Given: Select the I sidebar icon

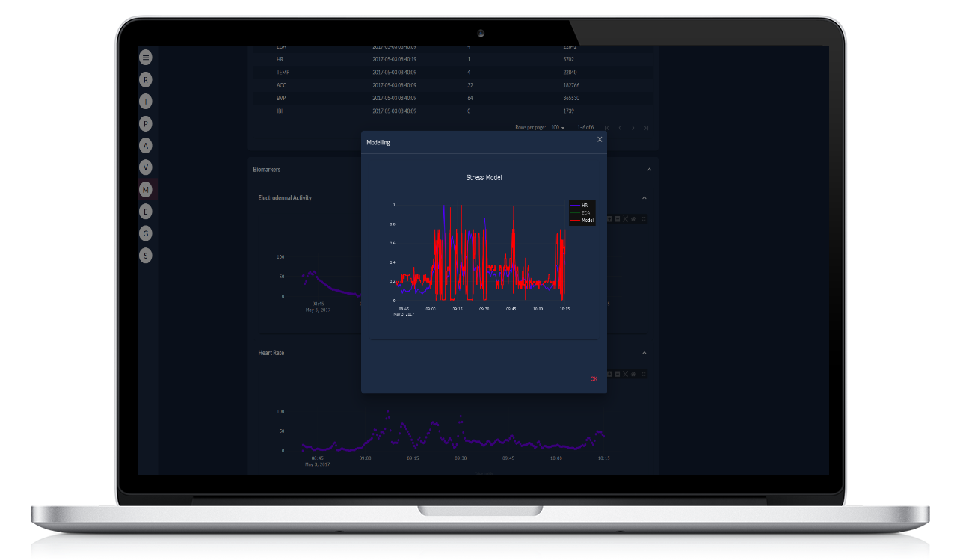Looking at the screenshot, I should [146, 101].
